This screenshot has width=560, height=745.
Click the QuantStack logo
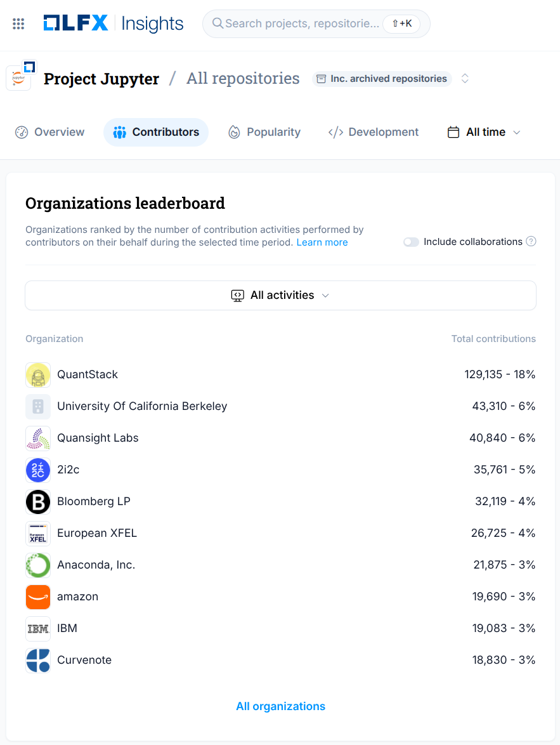(38, 375)
